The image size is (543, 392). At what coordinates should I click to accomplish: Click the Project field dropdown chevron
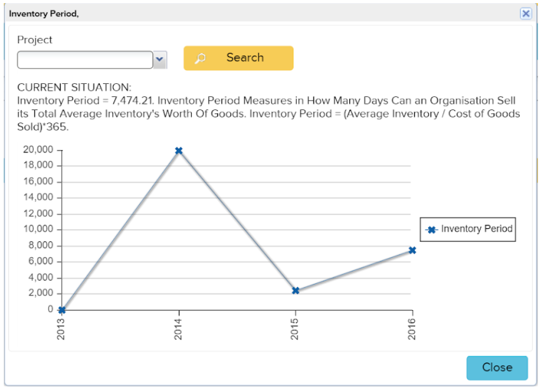click(x=161, y=59)
